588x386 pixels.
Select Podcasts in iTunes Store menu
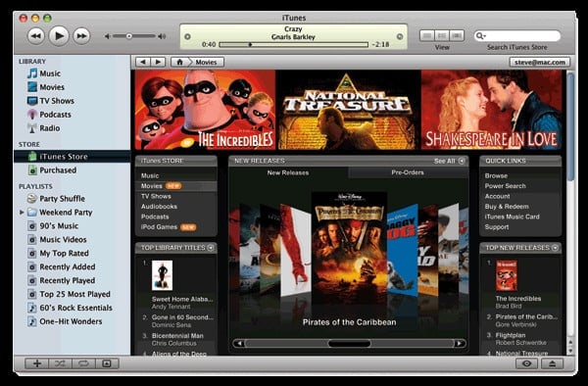pyautogui.click(x=155, y=217)
